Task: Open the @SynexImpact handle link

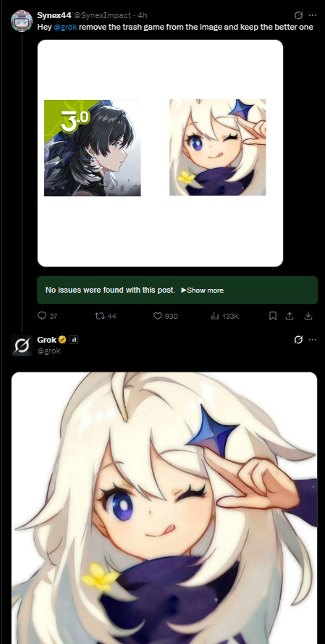Action: (x=104, y=15)
